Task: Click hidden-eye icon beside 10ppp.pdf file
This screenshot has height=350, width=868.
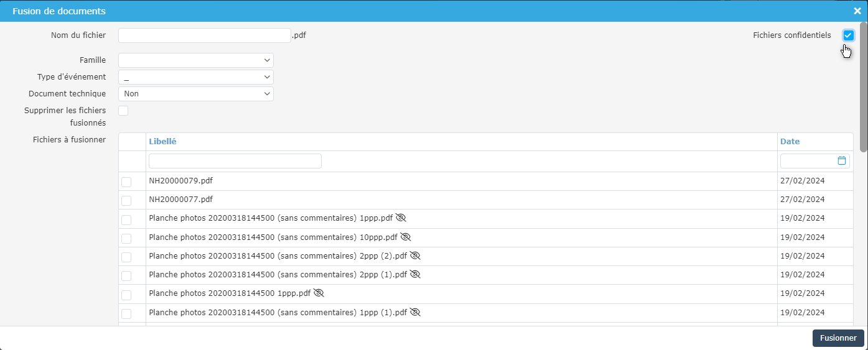Action: (x=406, y=237)
